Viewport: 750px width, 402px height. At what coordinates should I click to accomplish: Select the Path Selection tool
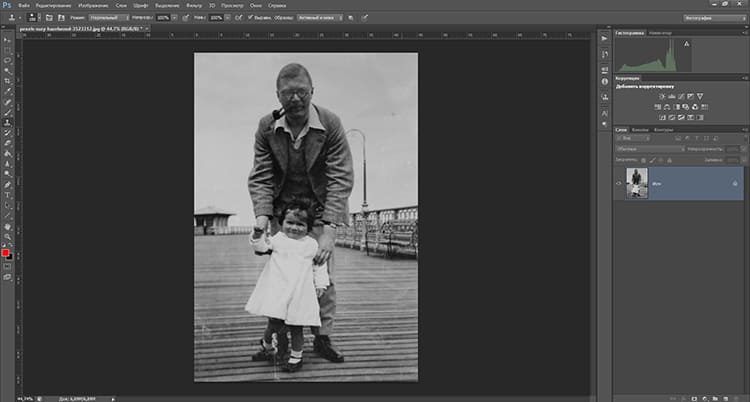(7, 205)
